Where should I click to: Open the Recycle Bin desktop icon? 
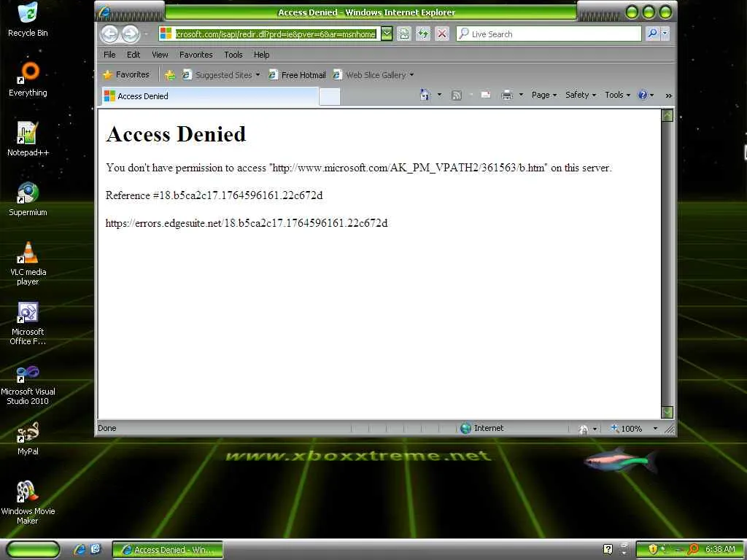(x=28, y=19)
